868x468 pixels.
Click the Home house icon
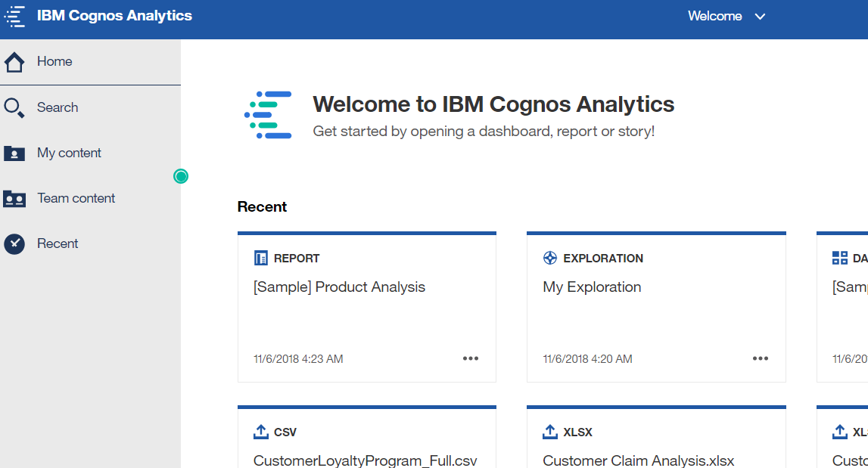[14, 62]
